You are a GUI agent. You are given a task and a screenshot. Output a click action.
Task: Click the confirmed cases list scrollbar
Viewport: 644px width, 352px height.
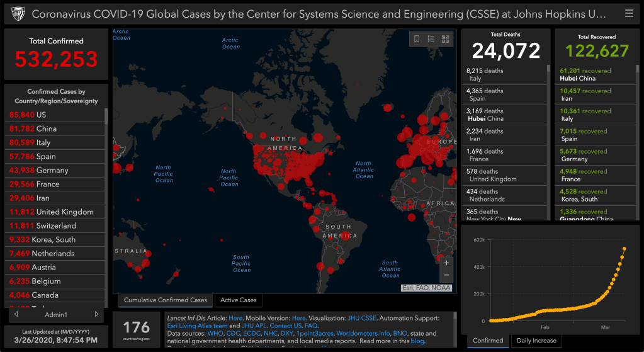coord(106,189)
